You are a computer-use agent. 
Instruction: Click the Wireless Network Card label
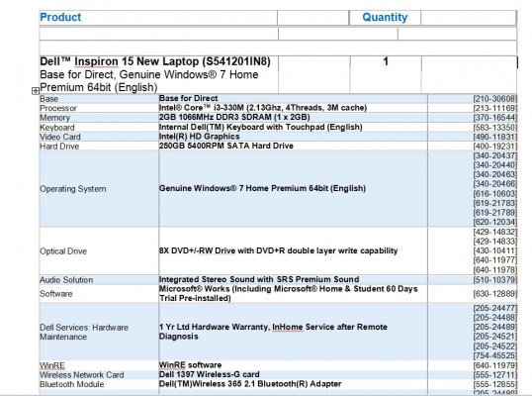[82, 375]
